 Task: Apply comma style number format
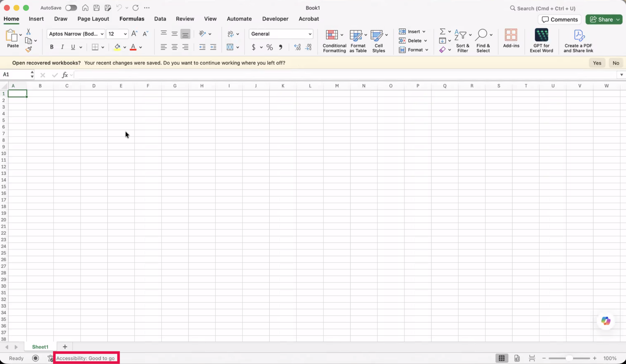pyautogui.click(x=281, y=47)
